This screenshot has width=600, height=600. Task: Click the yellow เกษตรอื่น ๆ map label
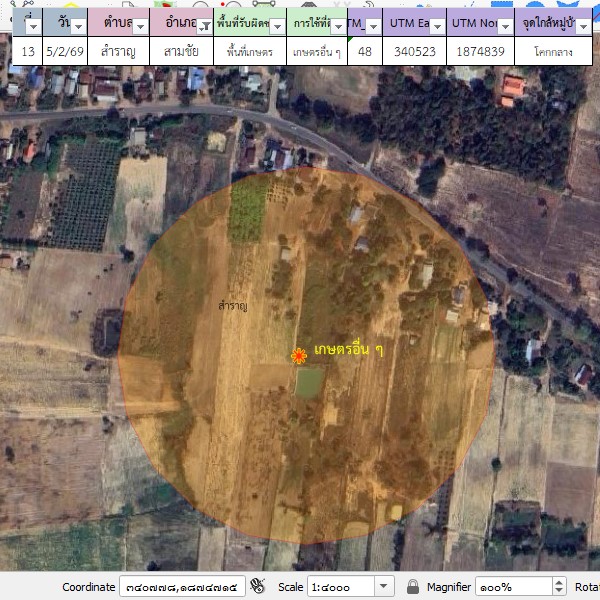348,349
